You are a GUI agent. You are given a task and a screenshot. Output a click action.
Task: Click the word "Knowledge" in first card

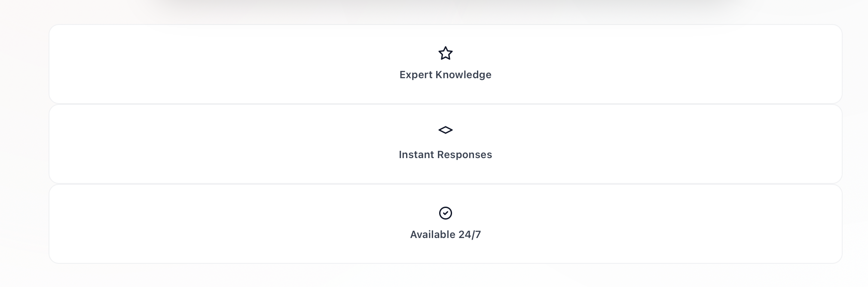coord(463,75)
